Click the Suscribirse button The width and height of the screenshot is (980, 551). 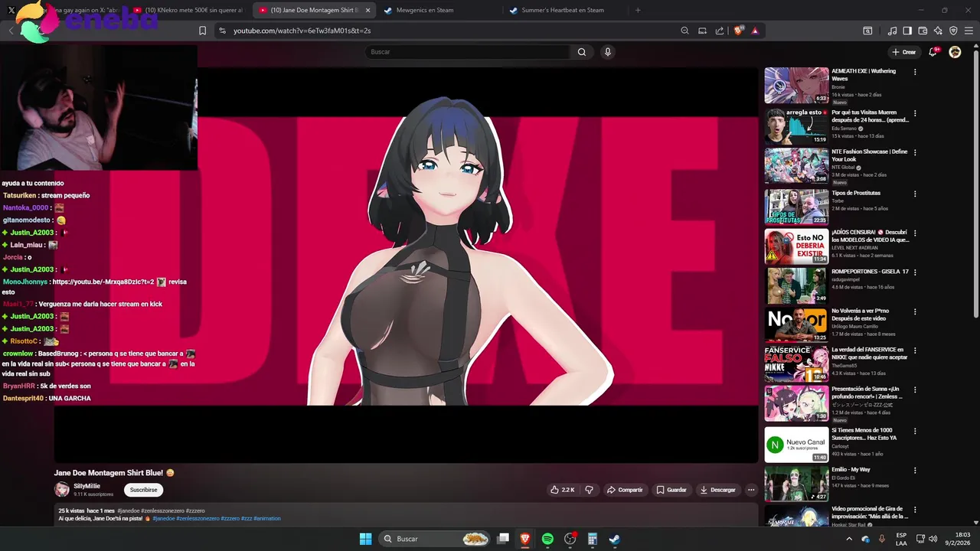(x=143, y=490)
